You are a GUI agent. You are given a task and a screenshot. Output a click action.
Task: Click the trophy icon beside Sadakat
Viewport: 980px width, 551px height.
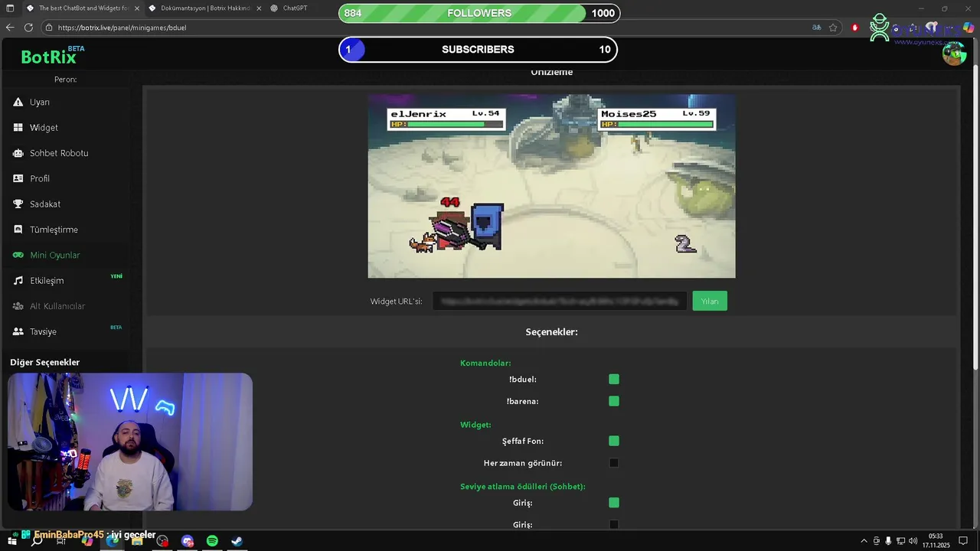point(18,204)
